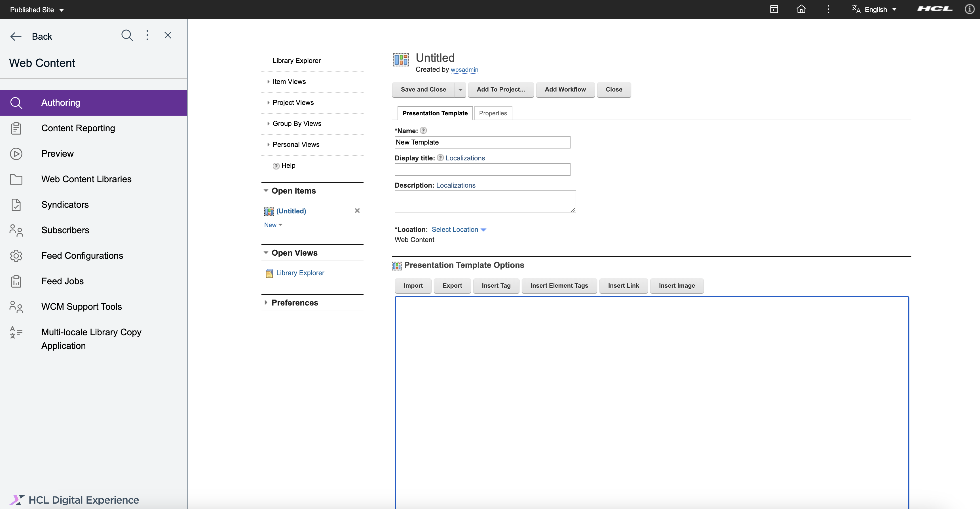Open Web Content Libraries folder icon

click(x=16, y=179)
